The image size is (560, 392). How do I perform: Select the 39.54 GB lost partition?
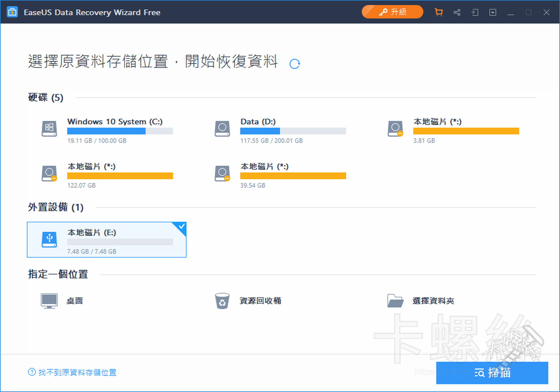264,167
